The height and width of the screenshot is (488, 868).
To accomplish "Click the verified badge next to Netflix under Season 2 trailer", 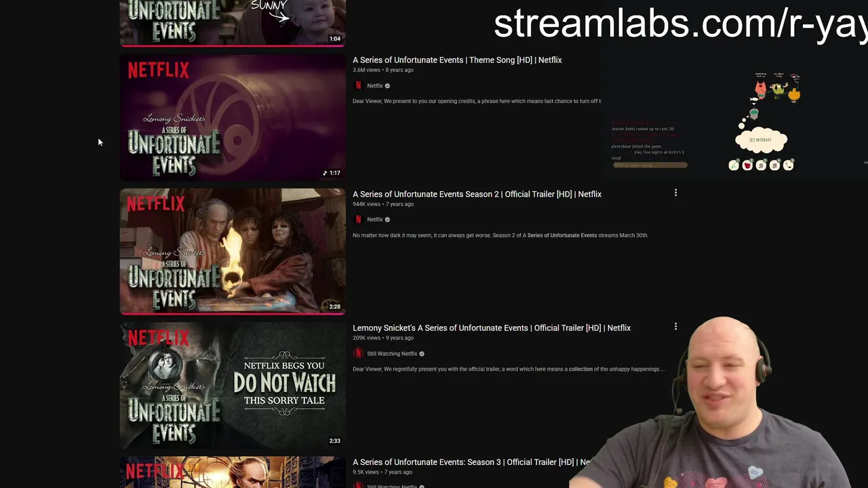I will coord(387,220).
